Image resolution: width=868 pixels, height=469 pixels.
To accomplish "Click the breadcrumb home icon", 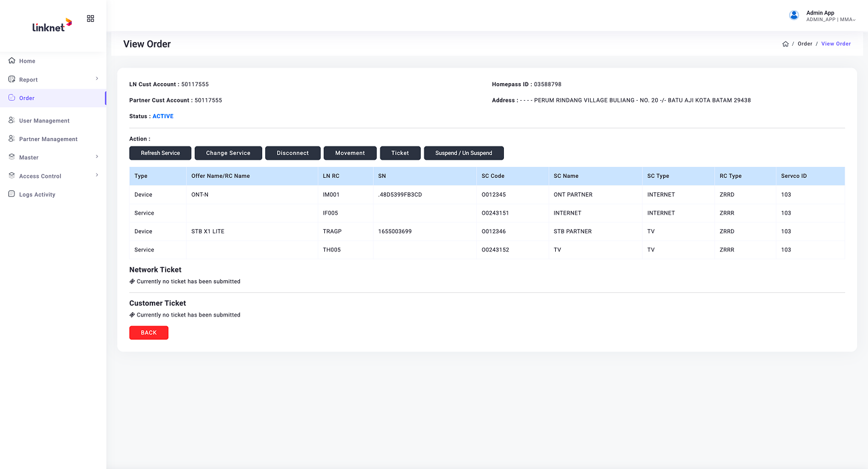I will 785,44.
